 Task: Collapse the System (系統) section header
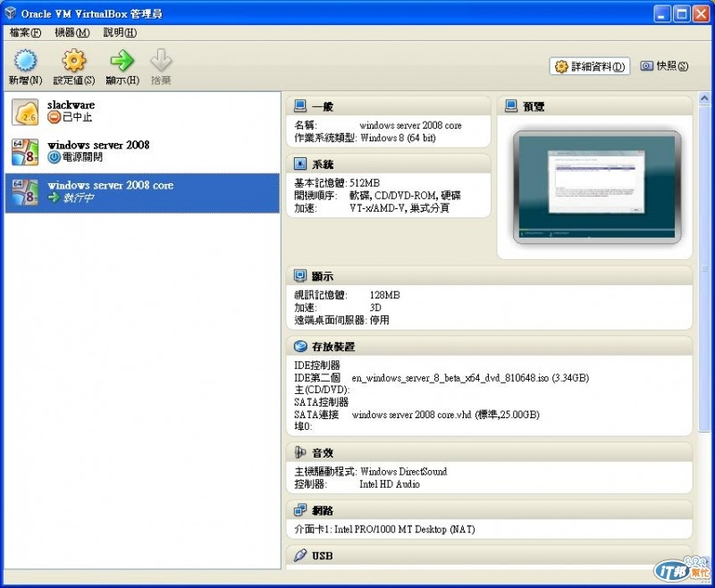389,164
